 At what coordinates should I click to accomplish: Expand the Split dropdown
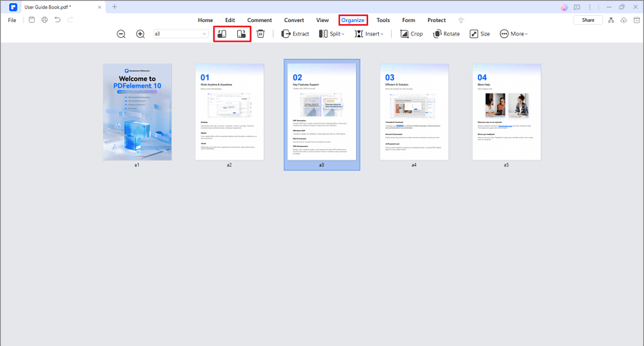[x=331, y=34]
